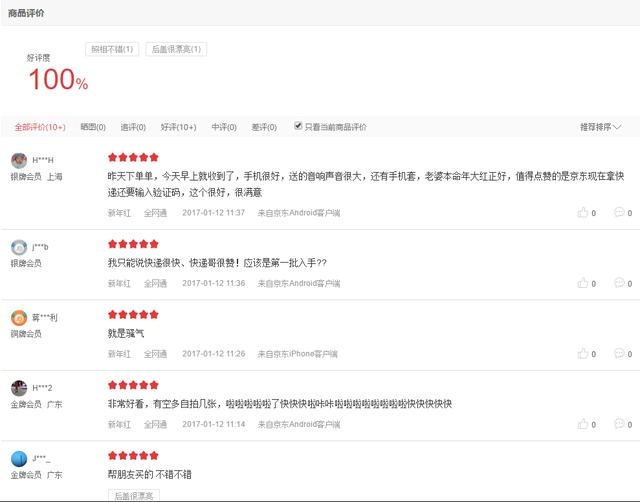Click reply bubble on H***2's review
Screen dimensions: 640x502
coord(620,424)
